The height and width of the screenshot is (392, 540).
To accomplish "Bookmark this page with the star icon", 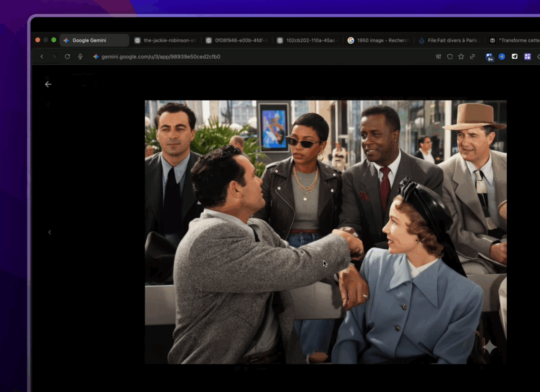I will [x=461, y=56].
